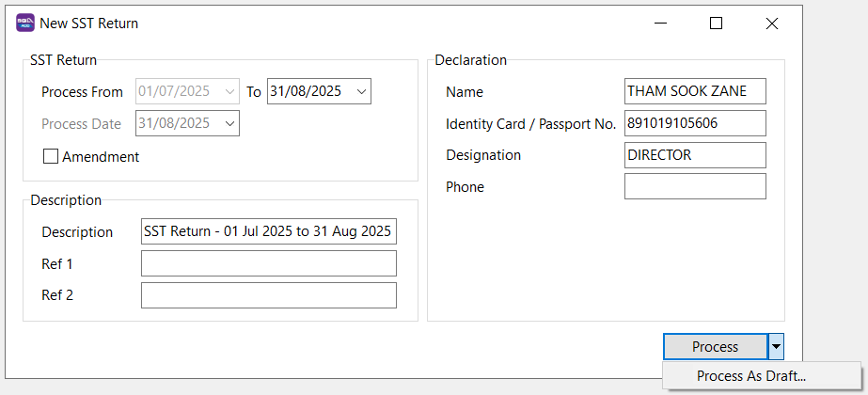Click the SQL app icon in title bar
This screenshot has width=868, height=395.
coord(25,24)
